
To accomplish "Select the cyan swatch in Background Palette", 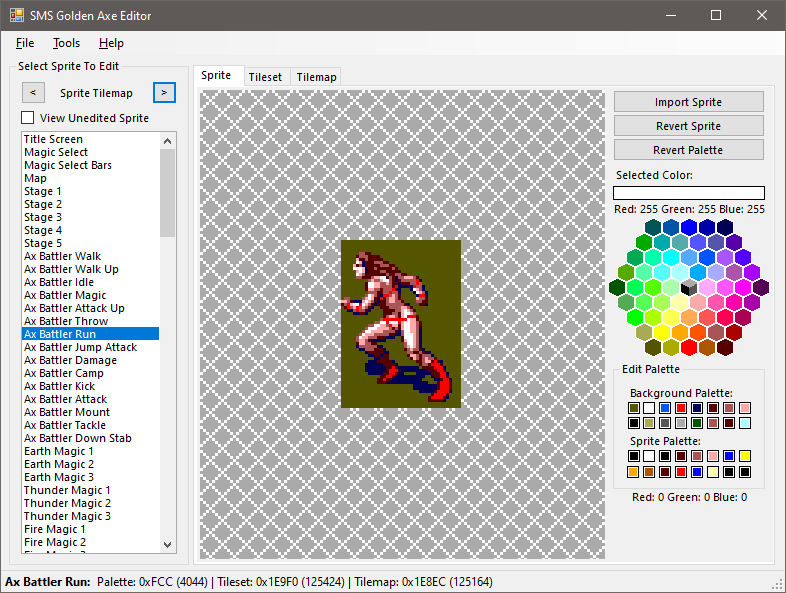I will click(x=745, y=423).
